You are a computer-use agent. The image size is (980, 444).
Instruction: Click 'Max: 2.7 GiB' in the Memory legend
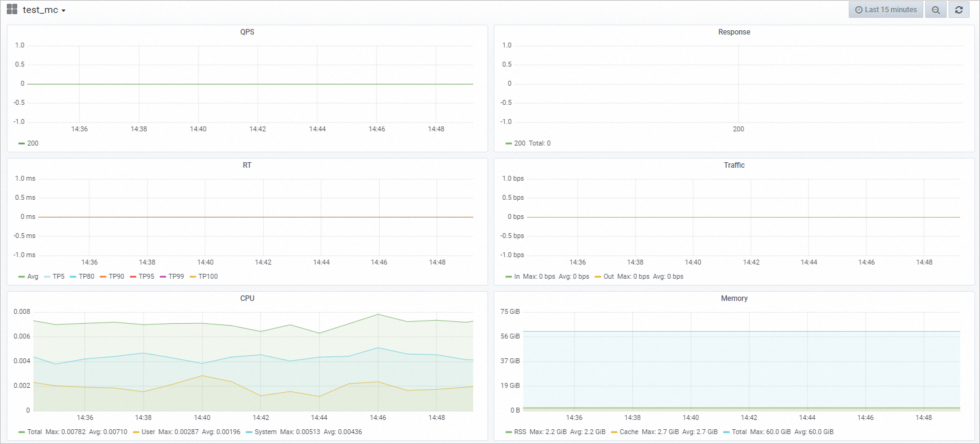(660, 432)
